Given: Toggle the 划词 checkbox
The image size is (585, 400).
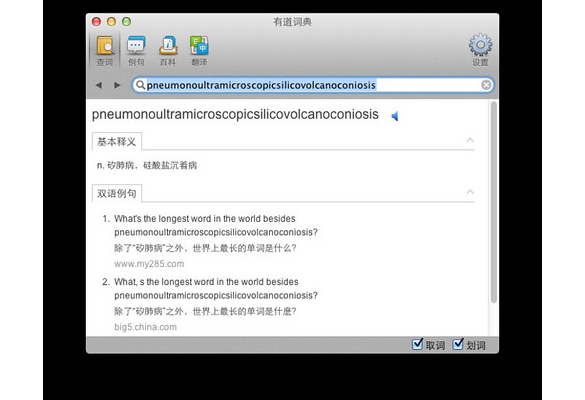Looking at the screenshot, I should [x=458, y=344].
